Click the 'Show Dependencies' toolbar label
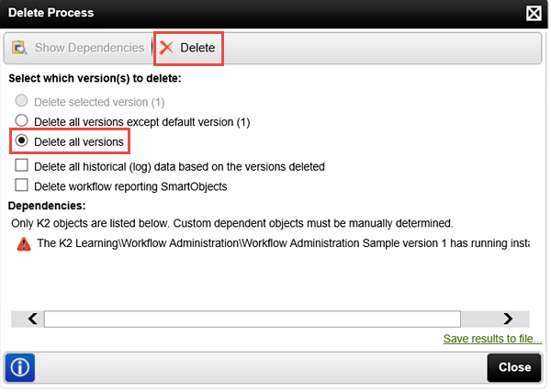The width and height of the screenshot is (551, 392). tap(89, 48)
